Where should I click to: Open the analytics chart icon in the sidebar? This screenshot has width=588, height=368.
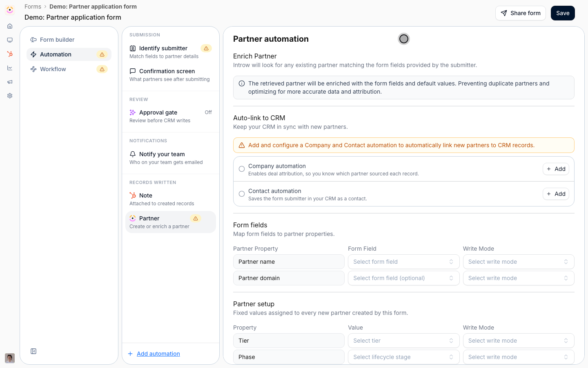[x=10, y=68]
